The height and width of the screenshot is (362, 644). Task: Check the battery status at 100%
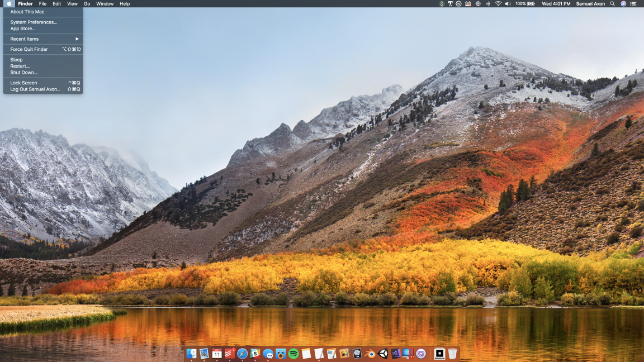click(x=524, y=3)
